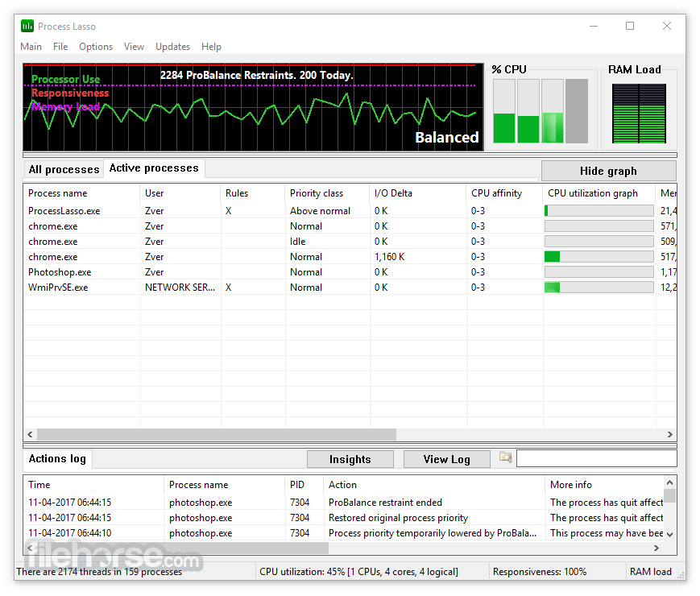
Task: Click the fourth grey CPU core bar
Action: [x=577, y=111]
